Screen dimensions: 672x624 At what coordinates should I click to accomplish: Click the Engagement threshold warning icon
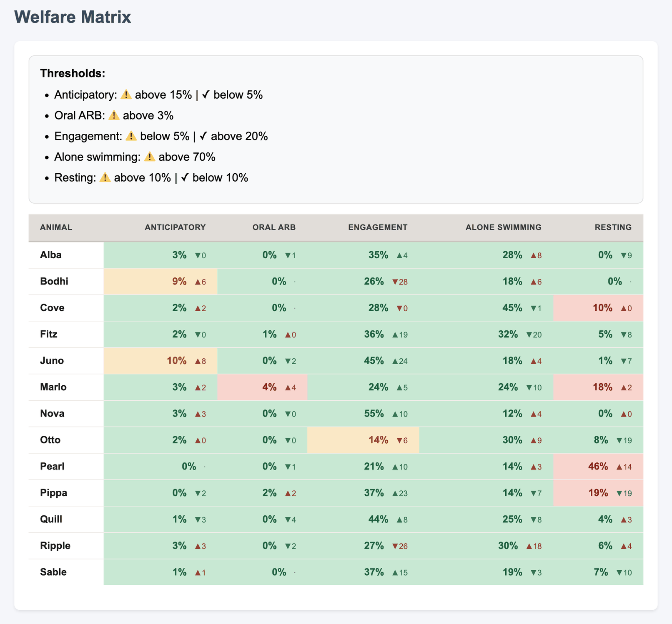[x=131, y=136]
